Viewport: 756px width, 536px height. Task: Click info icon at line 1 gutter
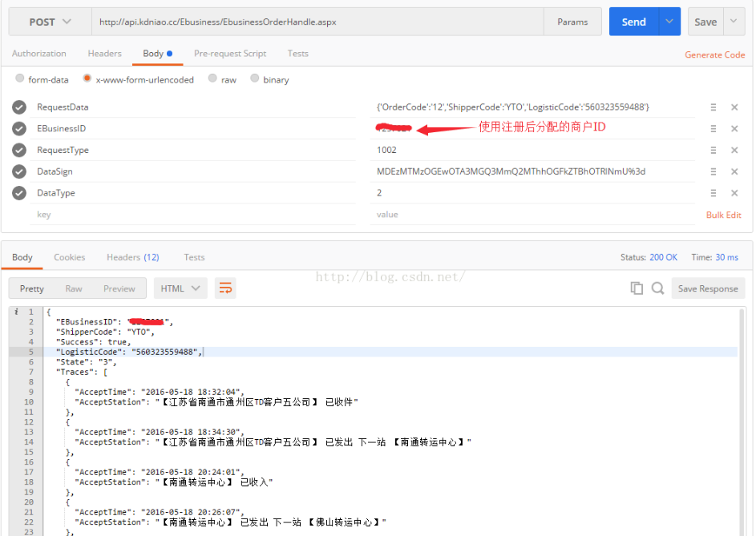(16, 312)
